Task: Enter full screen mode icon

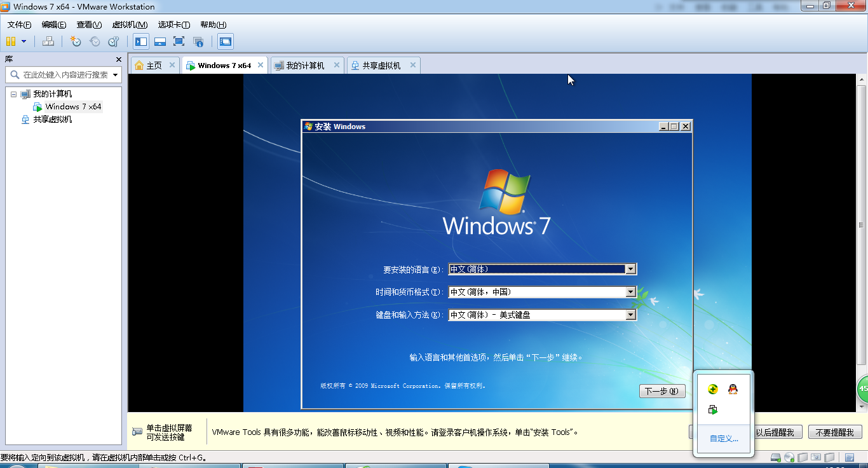Action: (x=179, y=41)
